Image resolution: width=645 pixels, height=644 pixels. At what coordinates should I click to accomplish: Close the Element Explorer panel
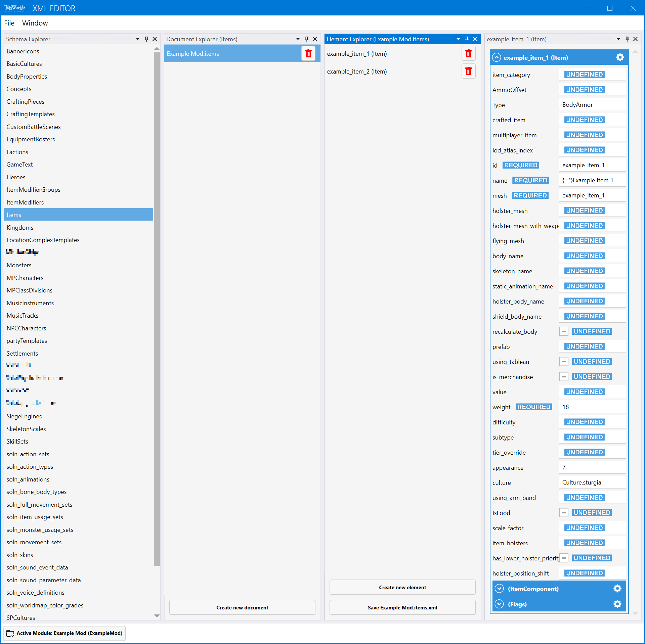tap(475, 39)
